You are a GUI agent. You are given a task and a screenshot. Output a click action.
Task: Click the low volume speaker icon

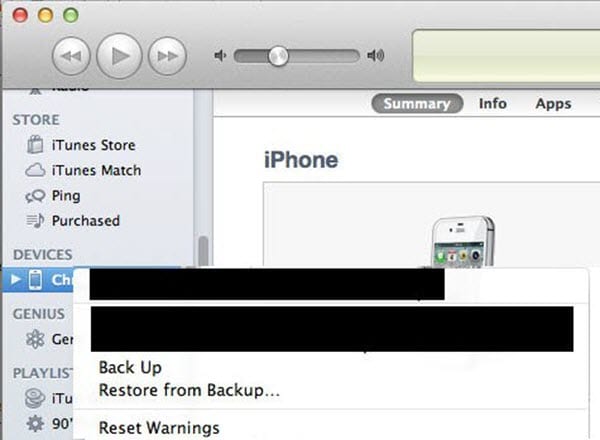click(220, 56)
